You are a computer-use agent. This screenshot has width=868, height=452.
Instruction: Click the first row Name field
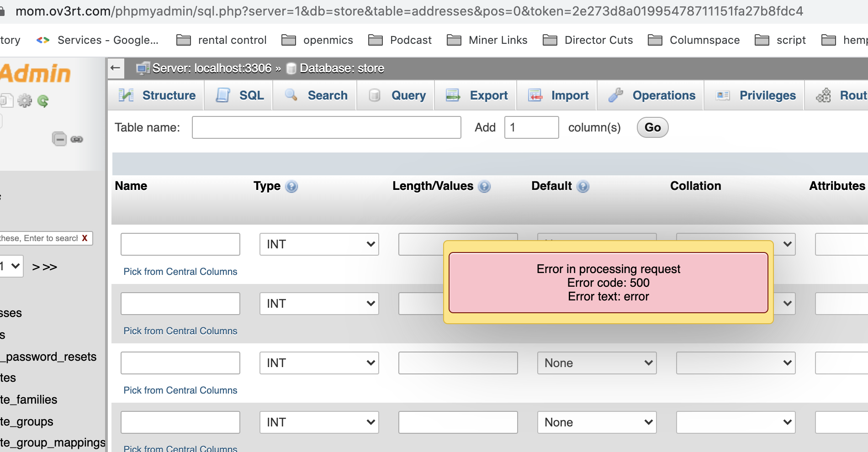[x=180, y=244]
